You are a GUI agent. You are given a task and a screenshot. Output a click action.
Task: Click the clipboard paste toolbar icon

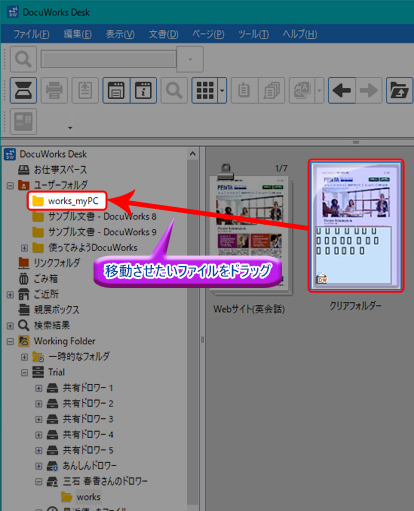pos(244,90)
